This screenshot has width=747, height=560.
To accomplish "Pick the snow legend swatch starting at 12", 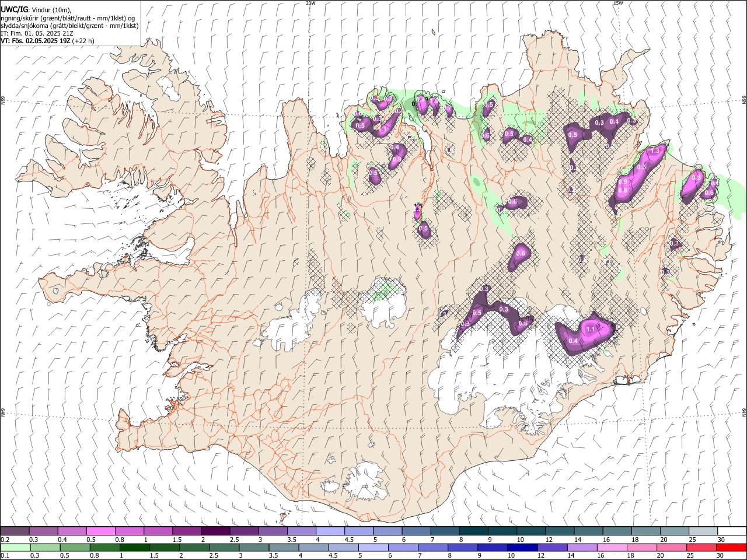I will point(559,531).
